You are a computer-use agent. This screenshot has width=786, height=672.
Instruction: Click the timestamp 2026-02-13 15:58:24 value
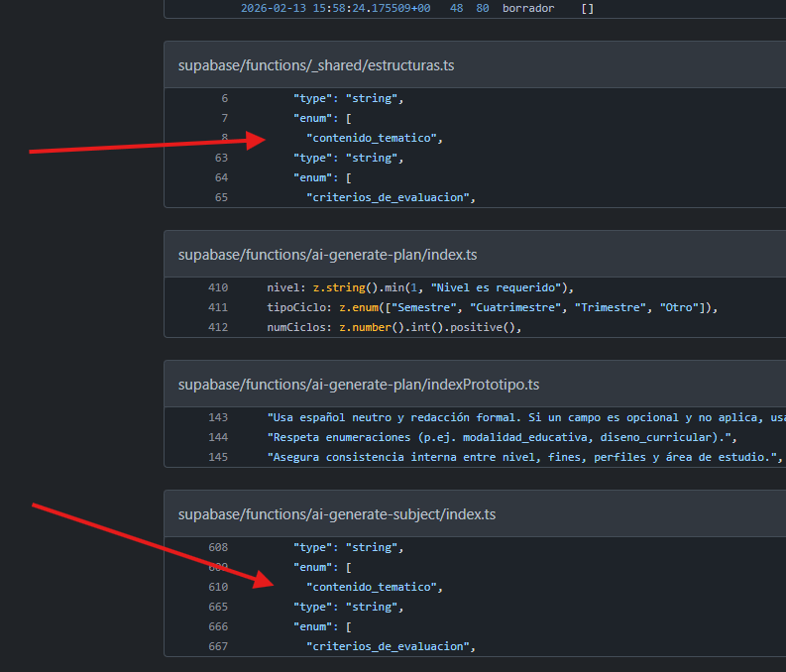[335, 8]
